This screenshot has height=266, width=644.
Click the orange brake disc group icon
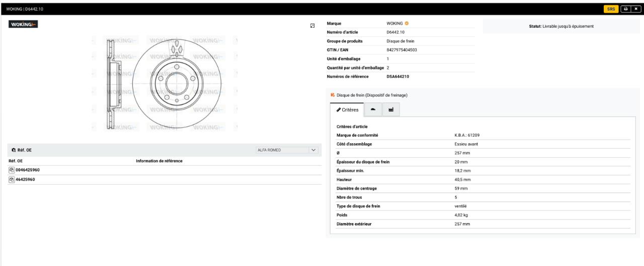pos(332,95)
